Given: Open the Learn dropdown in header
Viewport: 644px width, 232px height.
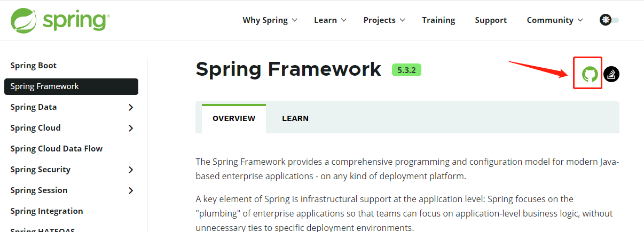Looking at the screenshot, I should (x=330, y=20).
